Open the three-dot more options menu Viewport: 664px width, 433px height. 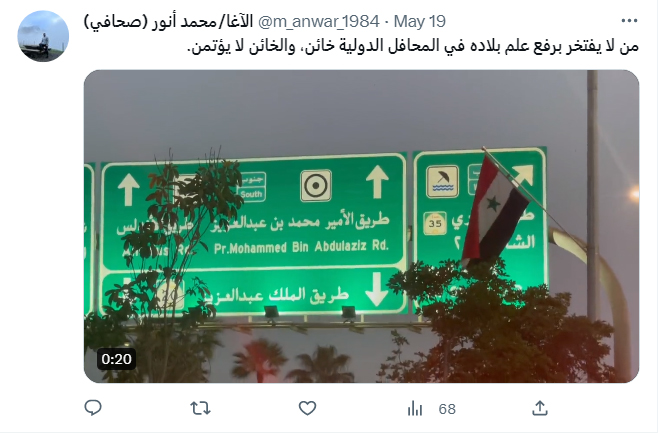pyautogui.click(x=629, y=20)
